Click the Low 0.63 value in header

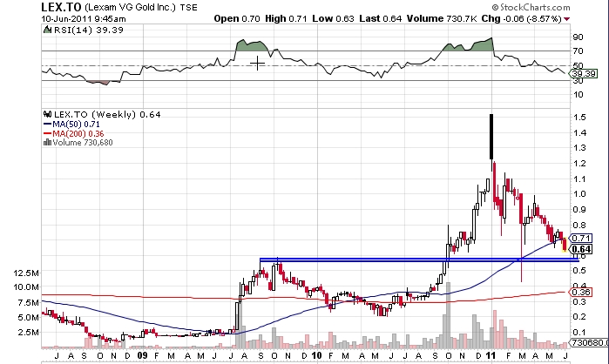click(x=333, y=18)
